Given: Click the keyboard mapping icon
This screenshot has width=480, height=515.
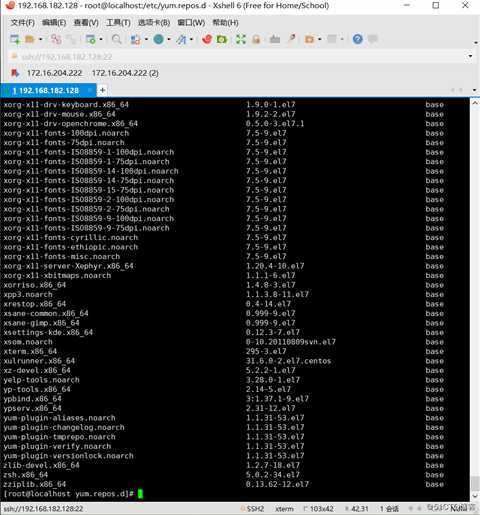Looking at the screenshot, I should click(275, 39).
